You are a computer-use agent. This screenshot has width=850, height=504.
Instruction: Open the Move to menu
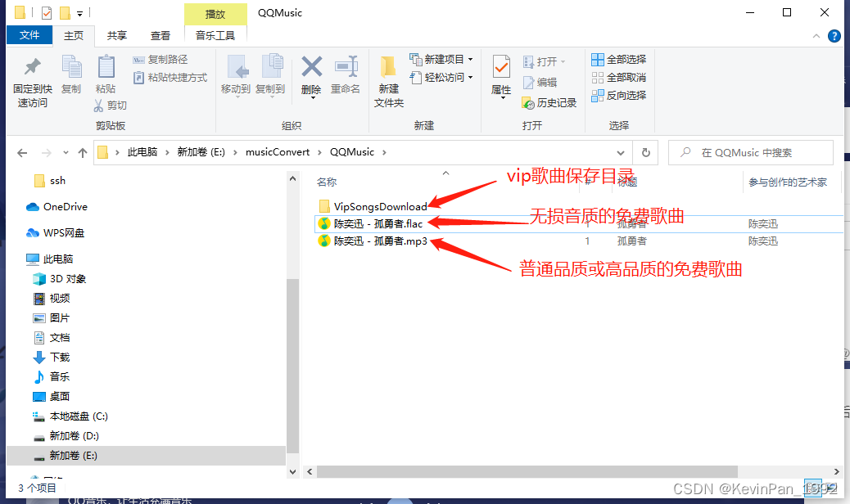tap(236, 76)
